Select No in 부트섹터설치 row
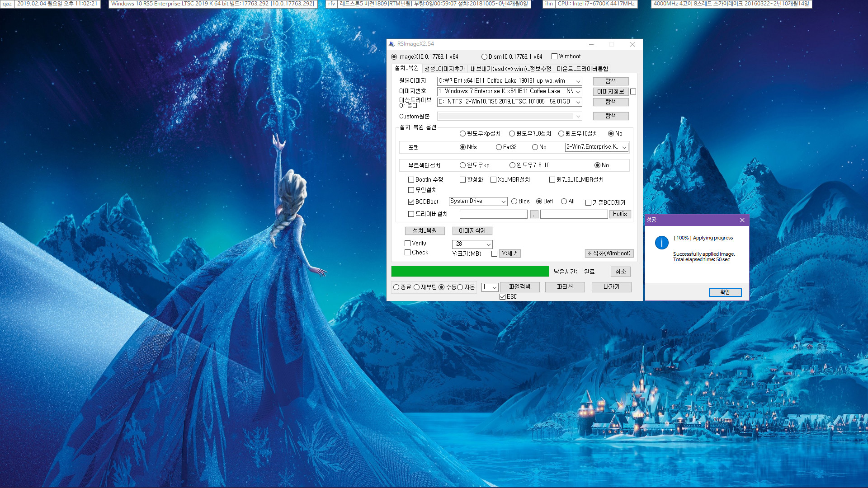Image resolution: width=868 pixels, height=488 pixels. coord(597,165)
